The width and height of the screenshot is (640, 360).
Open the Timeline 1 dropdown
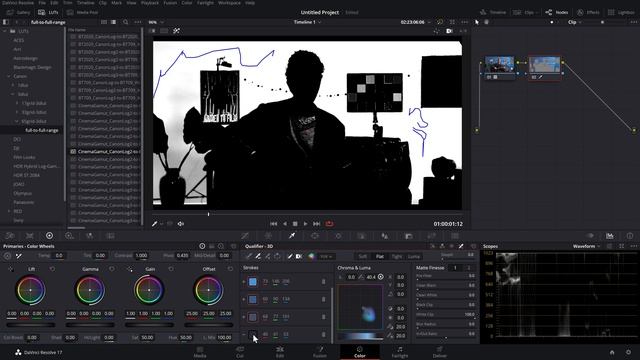click(x=307, y=22)
